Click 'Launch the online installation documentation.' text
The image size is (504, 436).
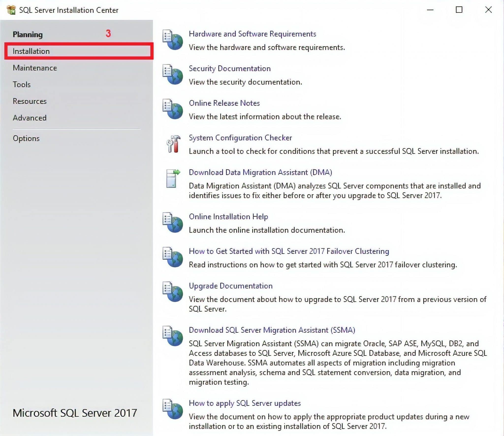click(267, 230)
